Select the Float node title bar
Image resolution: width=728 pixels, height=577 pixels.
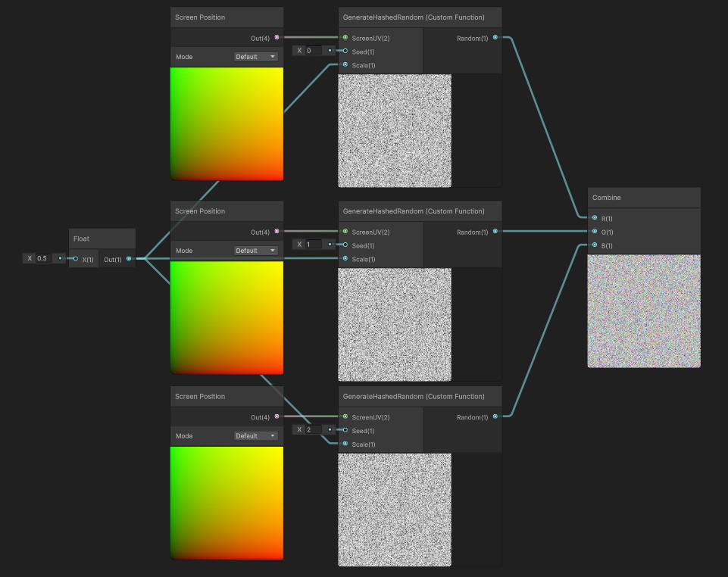coord(102,239)
